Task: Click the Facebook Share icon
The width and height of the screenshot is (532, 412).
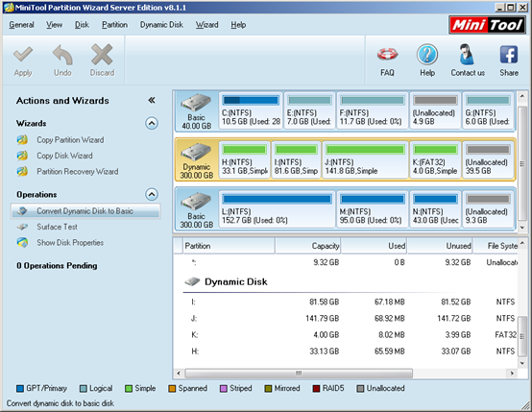Action: coord(509,55)
